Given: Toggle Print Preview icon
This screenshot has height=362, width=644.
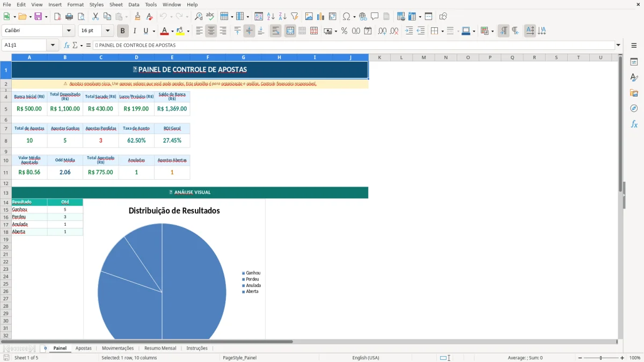Looking at the screenshot, I should pyautogui.click(x=81, y=17).
